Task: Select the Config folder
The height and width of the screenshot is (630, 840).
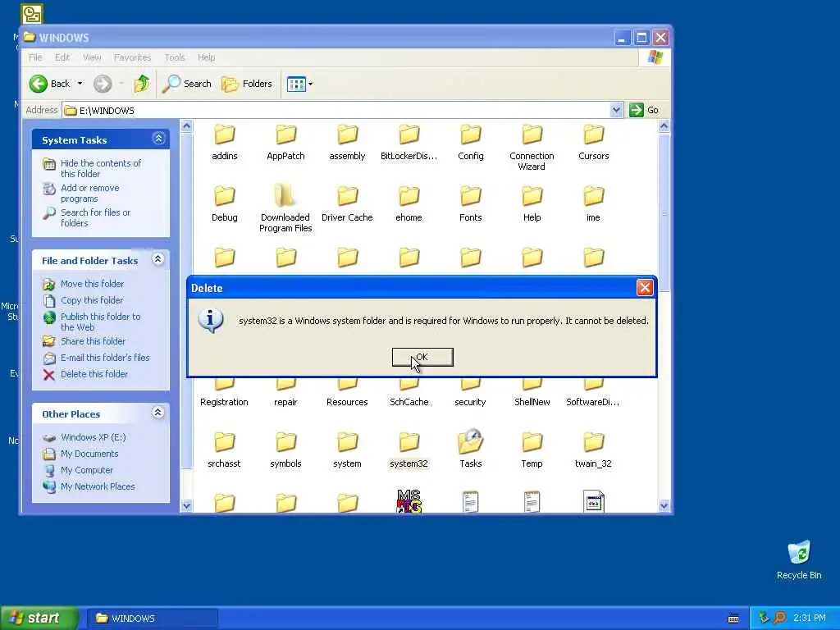Action: [x=470, y=143]
